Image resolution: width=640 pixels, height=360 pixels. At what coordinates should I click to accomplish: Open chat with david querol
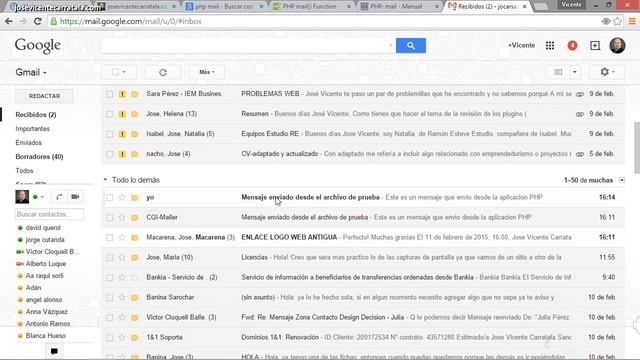click(x=43, y=228)
